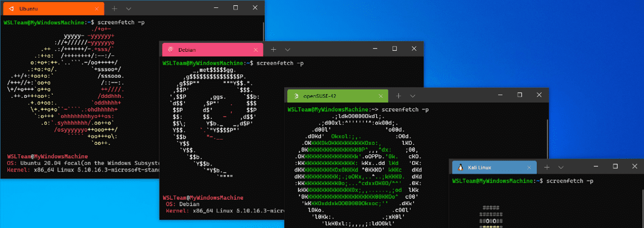644x228 pixels.
Task: Click the Kali Linux penguin tab icon
Action: pos(461,167)
